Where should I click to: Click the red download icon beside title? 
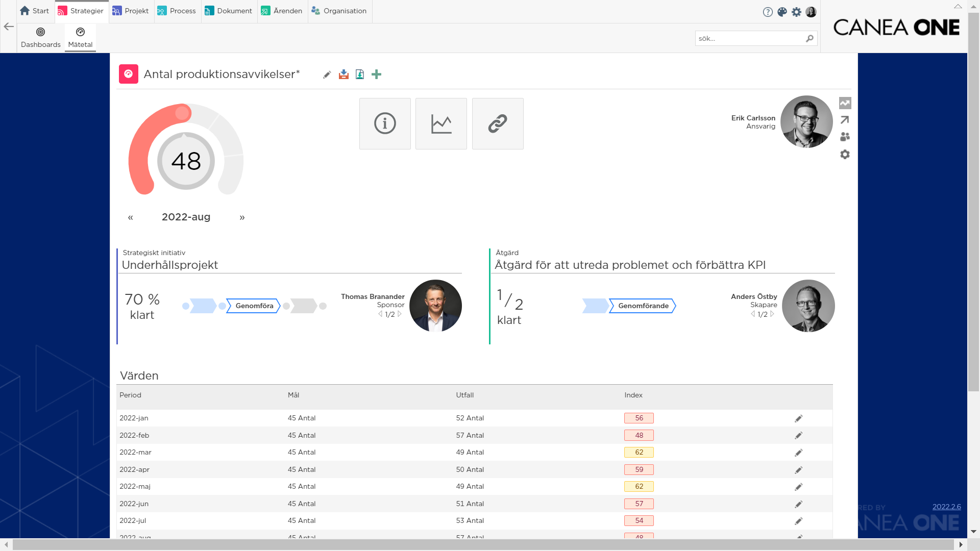click(344, 74)
